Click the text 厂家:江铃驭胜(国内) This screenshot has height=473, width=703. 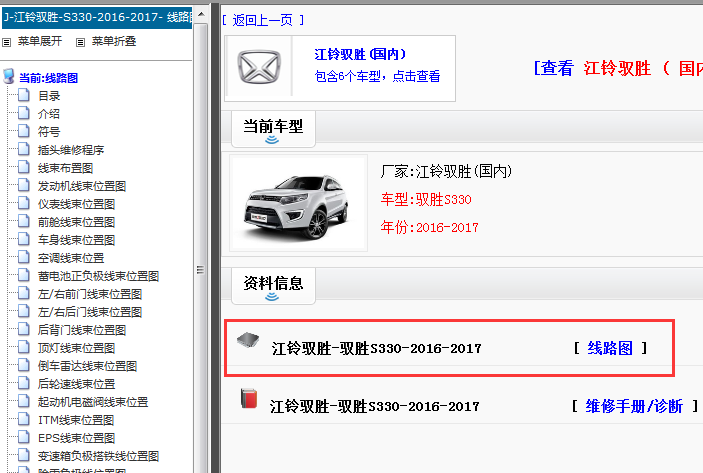[x=446, y=171]
